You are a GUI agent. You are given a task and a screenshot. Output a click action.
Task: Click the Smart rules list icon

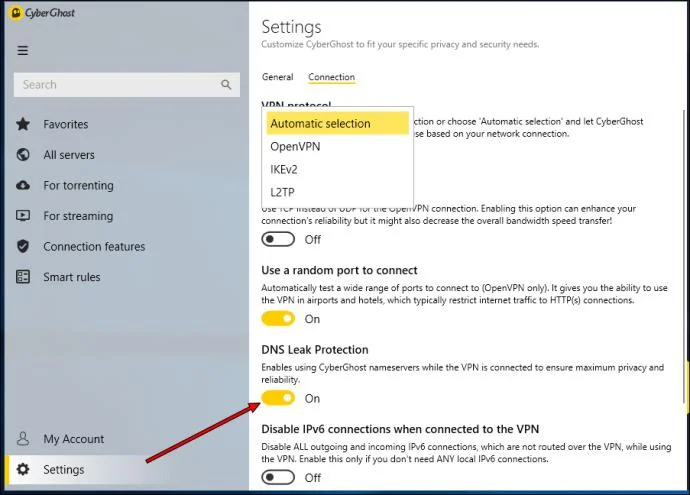click(23, 277)
